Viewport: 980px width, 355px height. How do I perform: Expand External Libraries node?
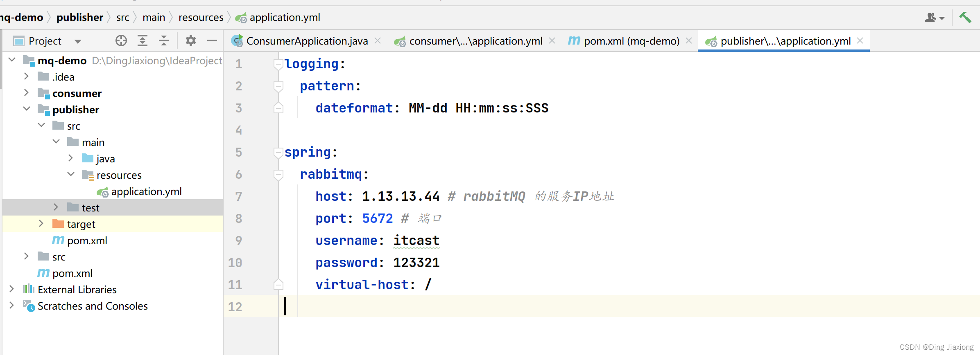pos(11,289)
